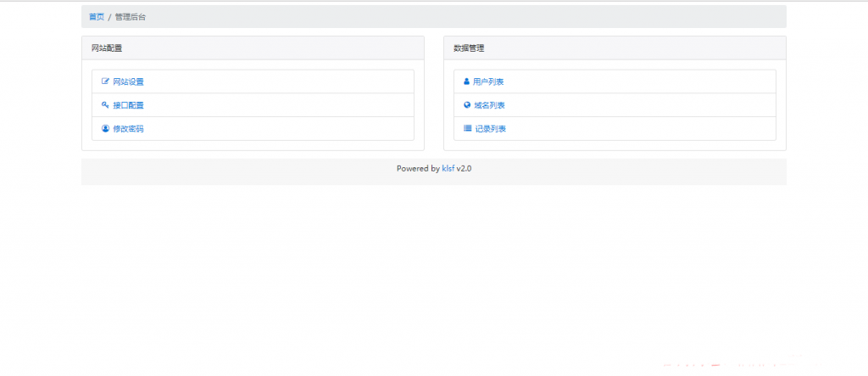Click the 网站配置 panel header

click(x=107, y=48)
